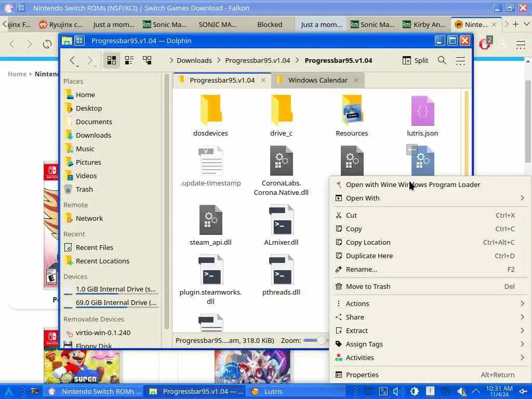532x399 pixels.
Task: Click the Places panel vertical scrollbar
Action: 166,202
